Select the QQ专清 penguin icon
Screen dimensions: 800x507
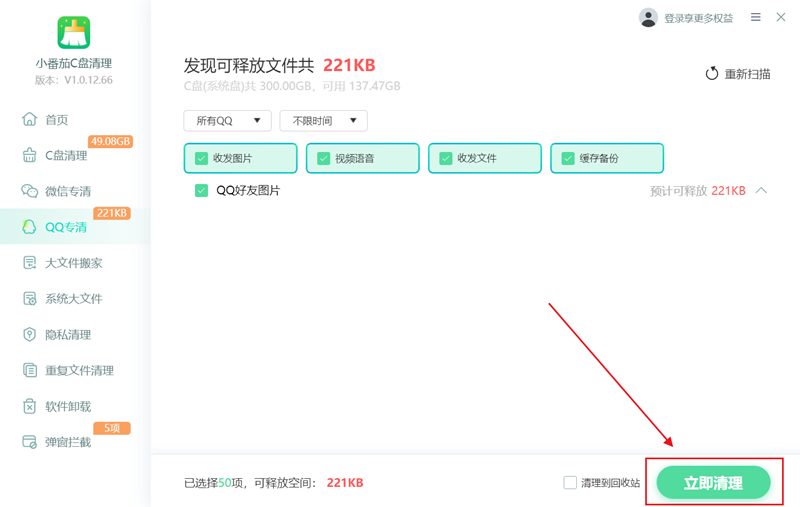click(x=30, y=226)
